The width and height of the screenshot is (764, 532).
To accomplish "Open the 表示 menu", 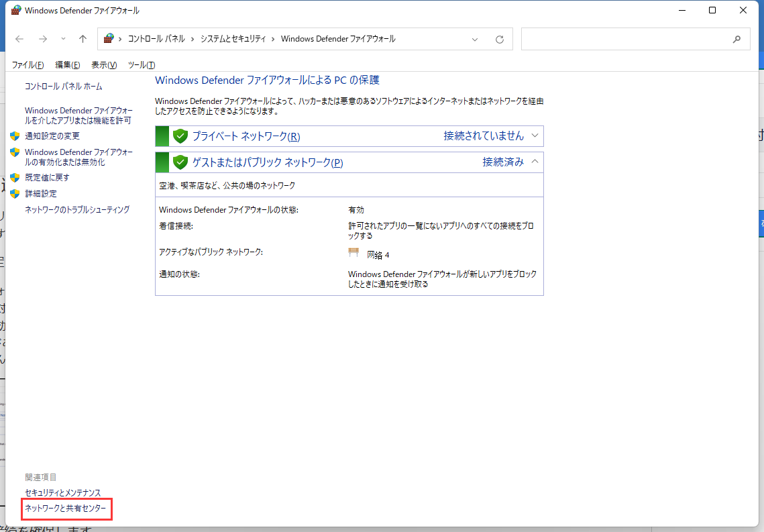I will click(103, 64).
